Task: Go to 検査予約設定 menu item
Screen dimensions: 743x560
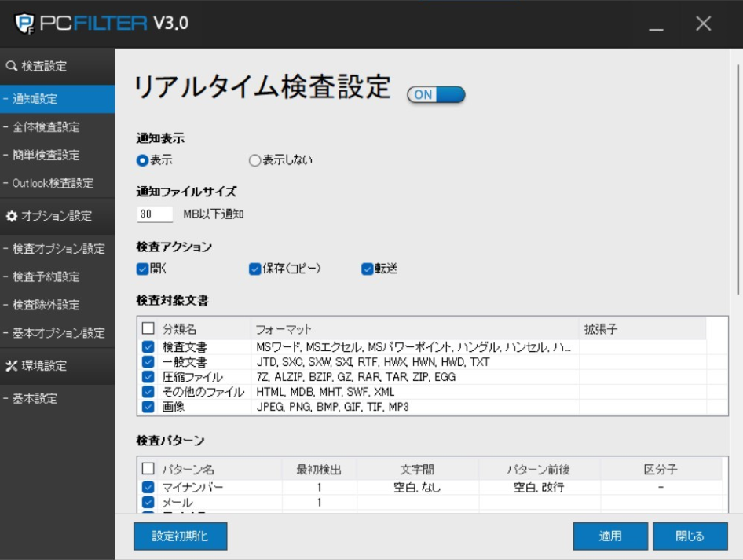Action: tap(46, 276)
